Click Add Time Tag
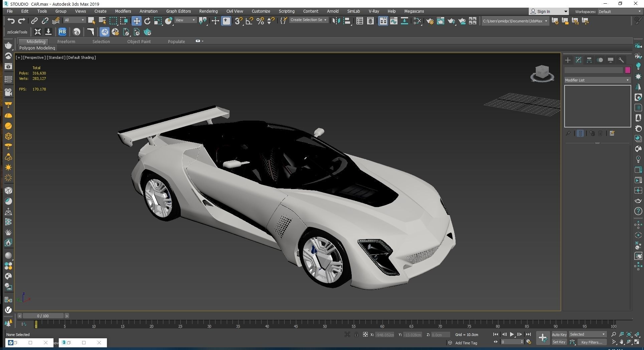644x350 pixels. pos(466,343)
